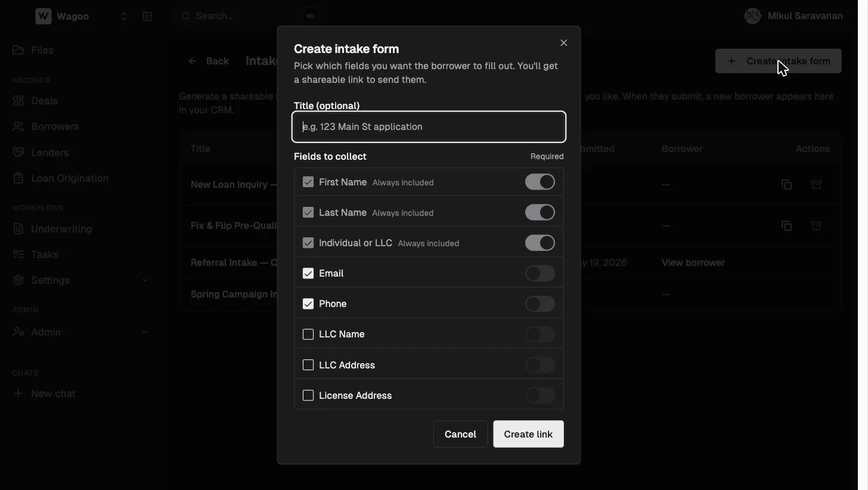Toggle the required switch for Phone
This screenshot has width=868, height=490.
coord(540,303)
